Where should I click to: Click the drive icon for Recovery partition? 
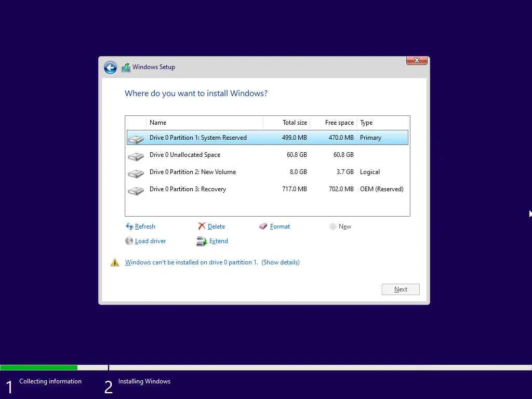tap(136, 191)
